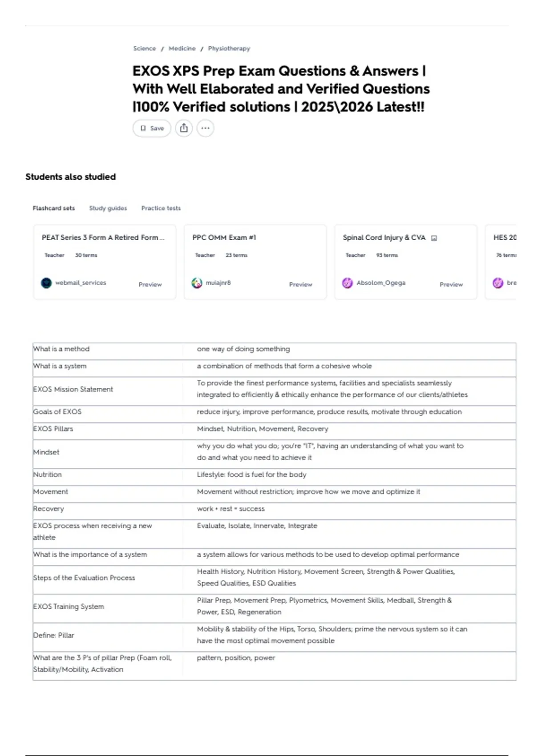The width and height of the screenshot is (534, 756).
Task: Open the three-dots more options menu
Action: coord(205,128)
